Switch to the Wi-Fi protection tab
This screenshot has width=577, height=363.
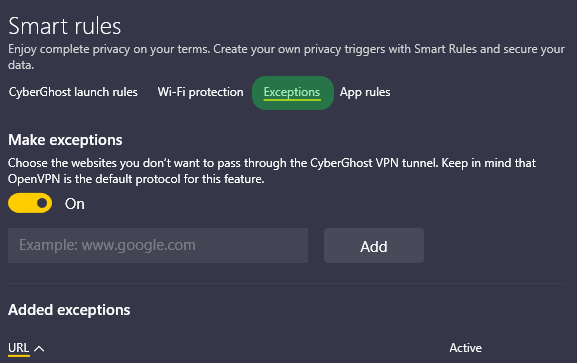pos(201,92)
